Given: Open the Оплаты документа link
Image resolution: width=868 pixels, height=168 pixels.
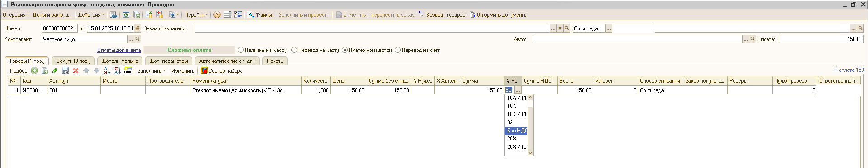Looking at the screenshot, I should [x=119, y=50].
